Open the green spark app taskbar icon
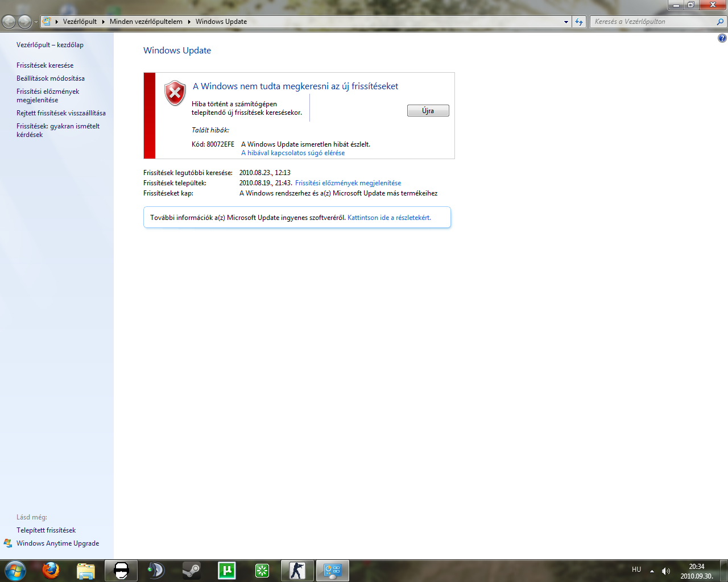728x582 pixels. [x=262, y=570]
